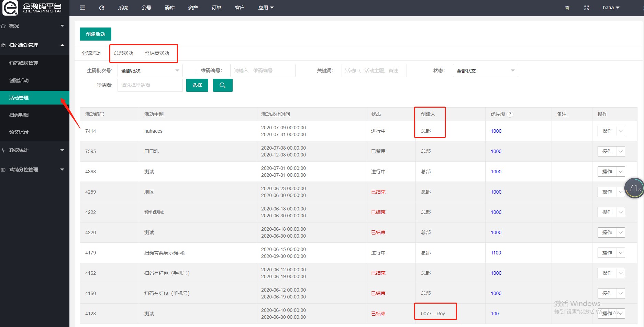Collapse sidebar with the hamburger menu icon
The image size is (644, 327).
tap(82, 8)
